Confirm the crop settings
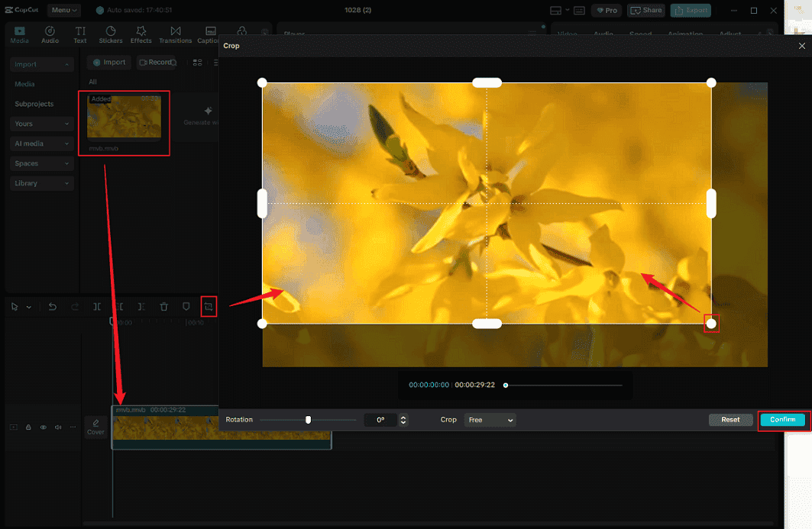This screenshot has width=812, height=529. (782, 419)
